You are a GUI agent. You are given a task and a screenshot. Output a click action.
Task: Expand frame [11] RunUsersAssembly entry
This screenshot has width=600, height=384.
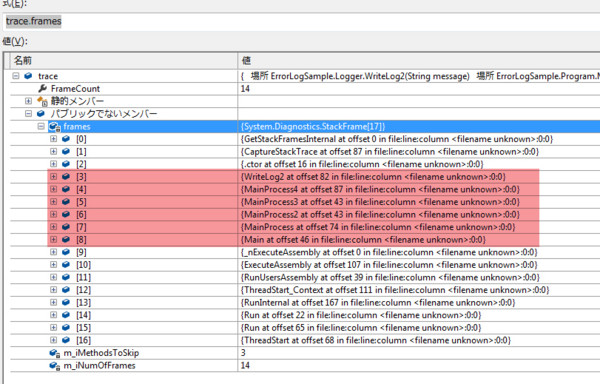pos(54,277)
